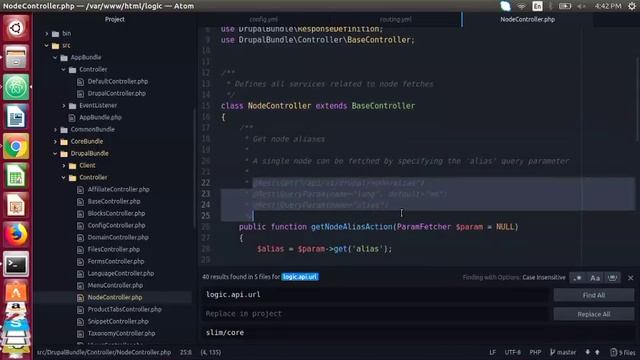
Task: Open MenuController.php file
Action: (x=115, y=285)
